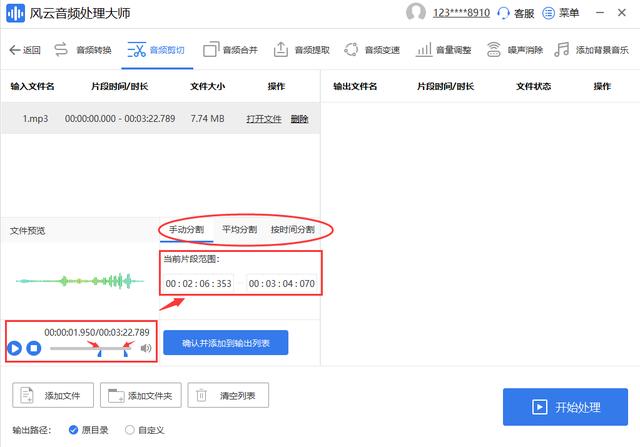Switch to 平均分割 average split tab
The width and height of the screenshot is (640, 447).
[239, 229]
